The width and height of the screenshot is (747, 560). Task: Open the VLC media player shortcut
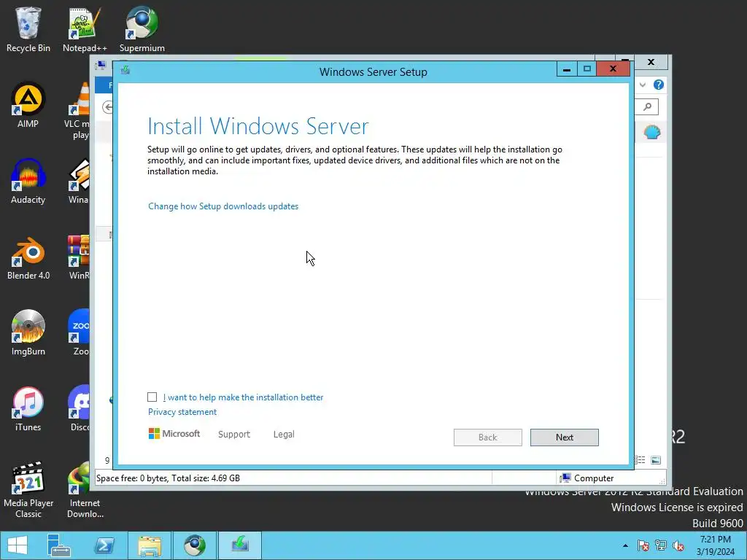coord(79,111)
